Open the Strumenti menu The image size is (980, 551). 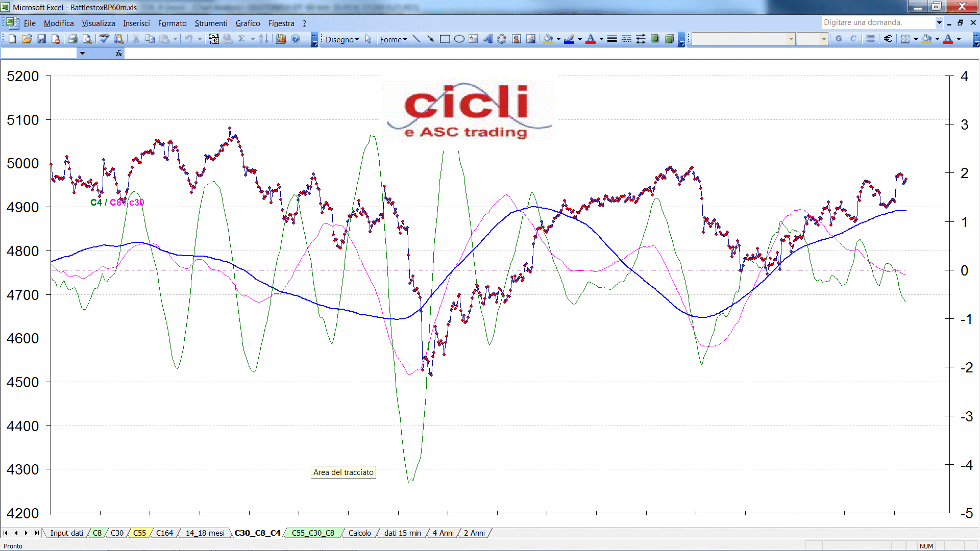pyautogui.click(x=211, y=23)
